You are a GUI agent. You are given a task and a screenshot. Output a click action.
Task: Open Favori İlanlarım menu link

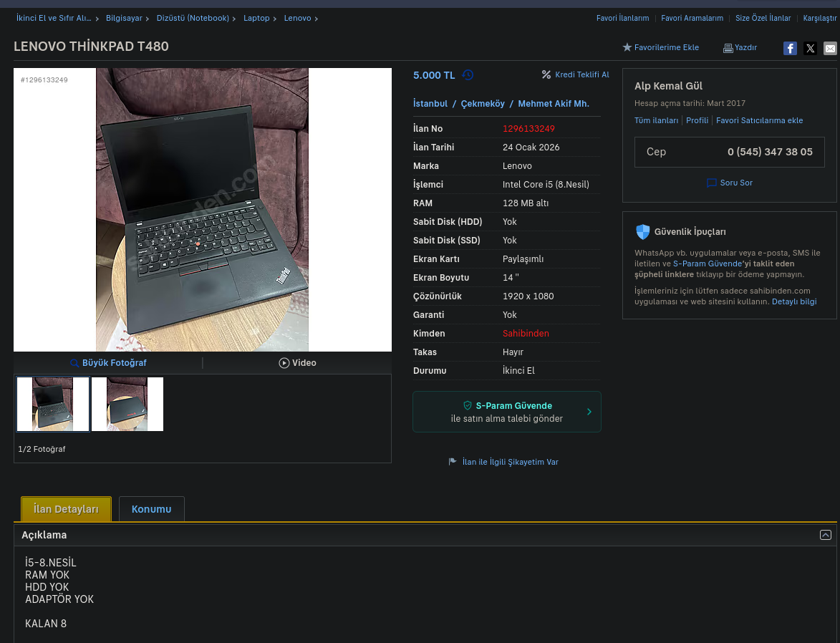622,18
